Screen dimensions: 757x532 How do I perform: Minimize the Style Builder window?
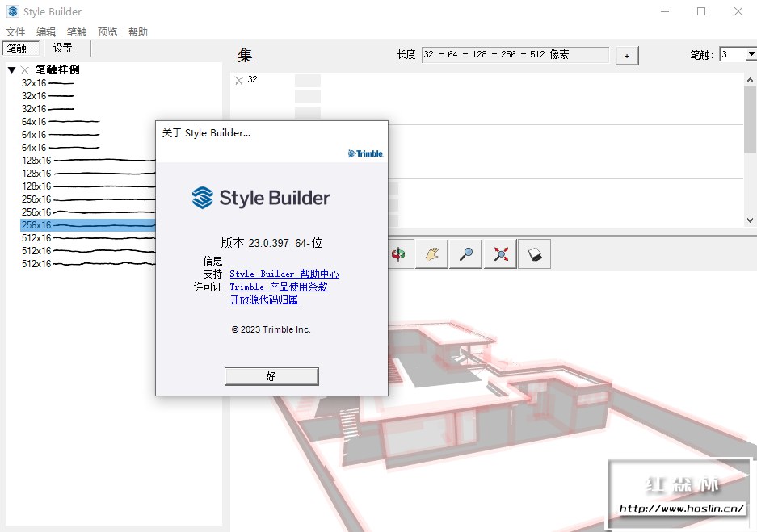(665, 11)
